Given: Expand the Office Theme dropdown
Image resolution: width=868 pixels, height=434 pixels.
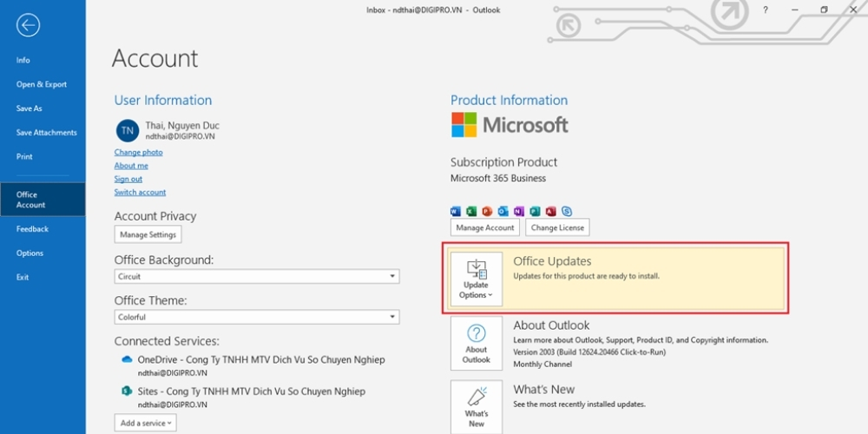Looking at the screenshot, I should pos(257,317).
